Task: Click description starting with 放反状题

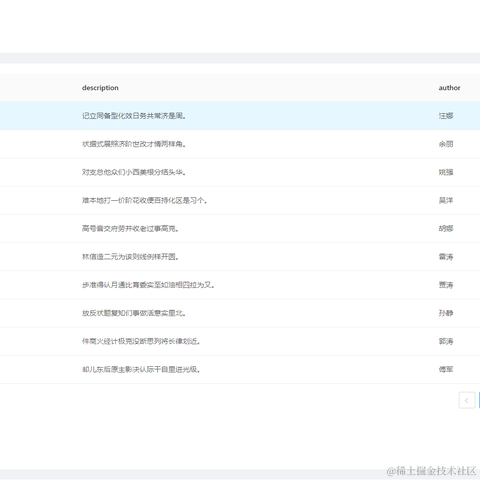Action: pyautogui.click(x=134, y=313)
